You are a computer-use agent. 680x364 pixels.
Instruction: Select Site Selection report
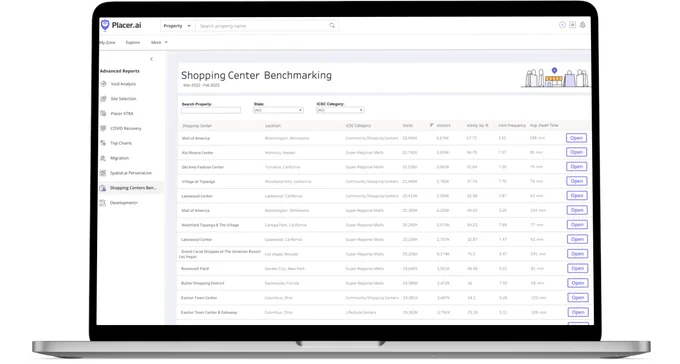point(124,98)
